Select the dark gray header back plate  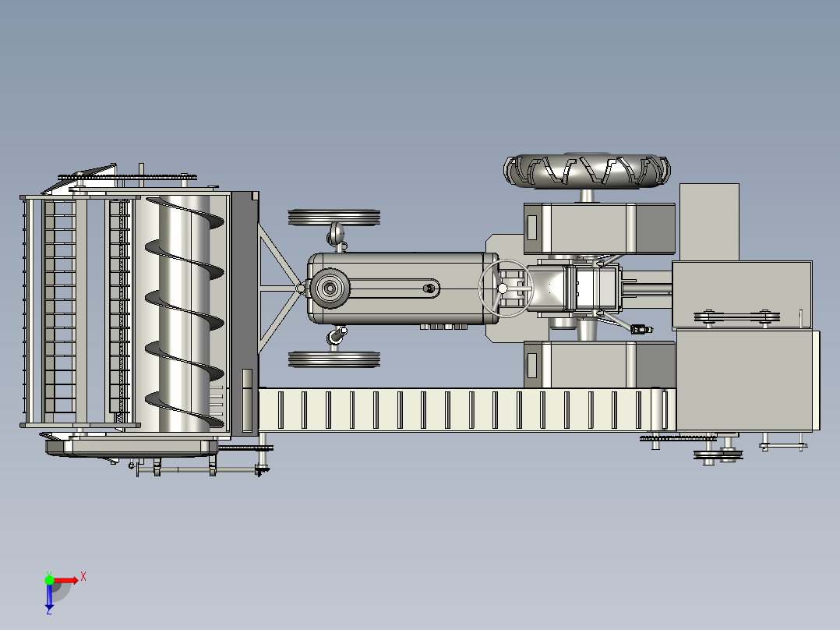(245, 313)
